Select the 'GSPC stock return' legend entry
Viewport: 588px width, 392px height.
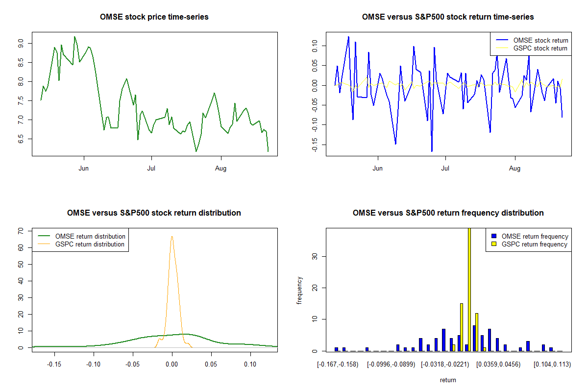click(x=540, y=48)
